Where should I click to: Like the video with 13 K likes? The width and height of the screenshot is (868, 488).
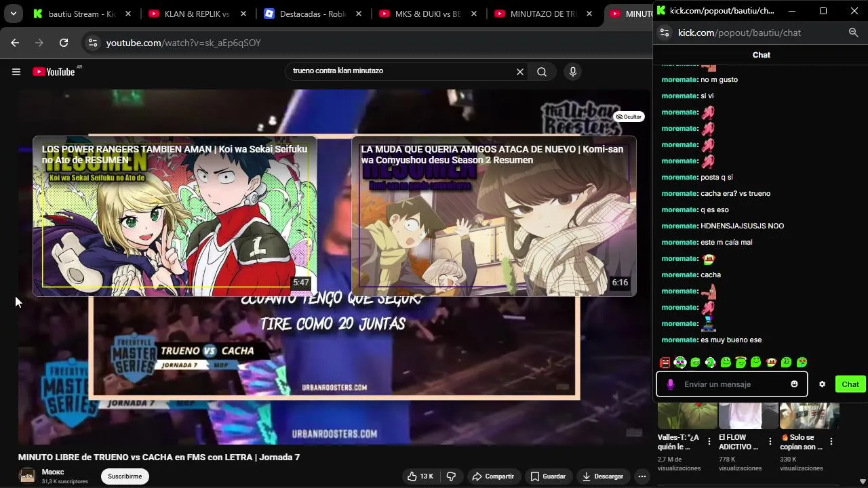(x=420, y=476)
